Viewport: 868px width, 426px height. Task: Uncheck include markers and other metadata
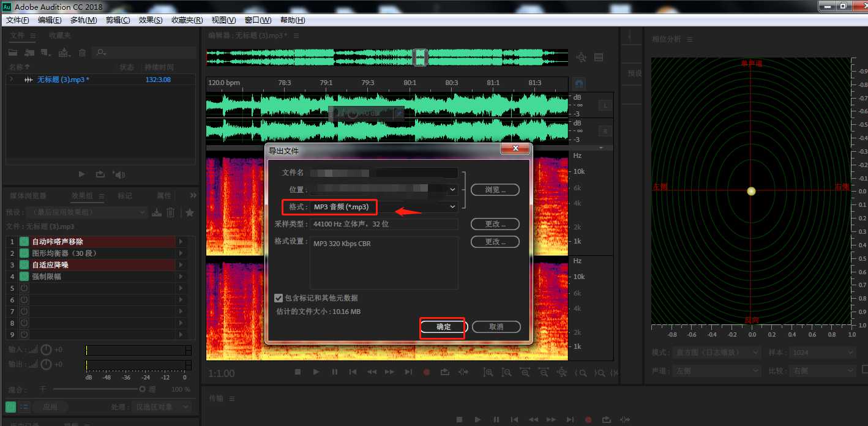pyautogui.click(x=279, y=298)
